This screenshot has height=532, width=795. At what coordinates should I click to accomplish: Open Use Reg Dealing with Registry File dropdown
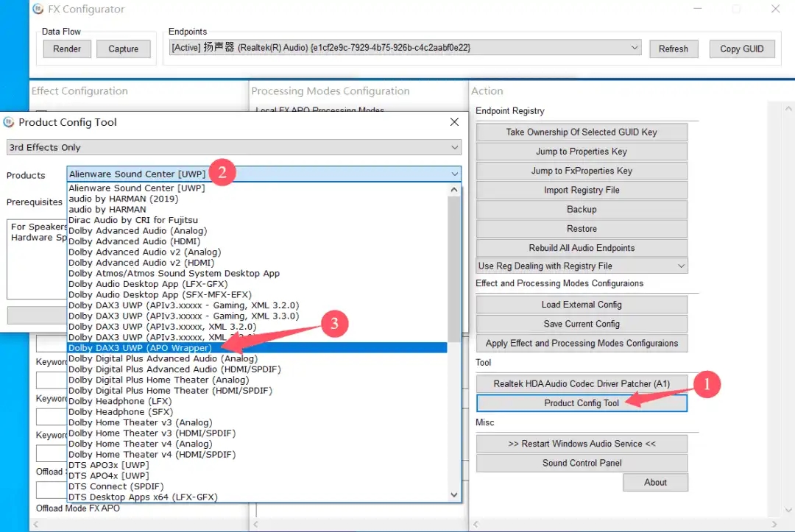coord(582,266)
